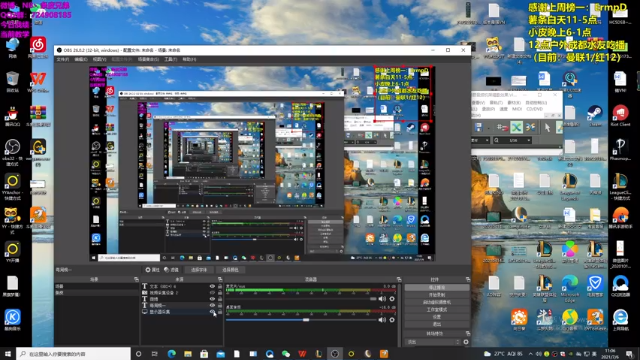This screenshot has width=640, height=360.
Task: Open Task View on the taskbar
Action: [x=155, y=354]
